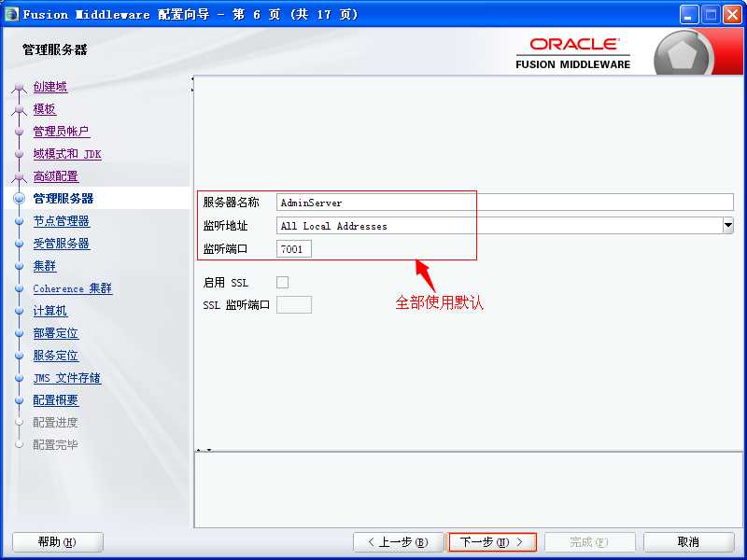
Task: Go to the 节点管理器 step
Action: click(62, 221)
